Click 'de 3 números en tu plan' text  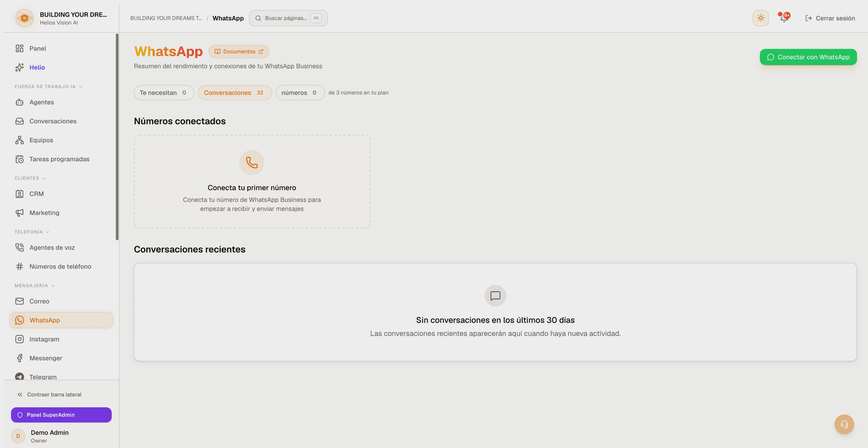[359, 93]
